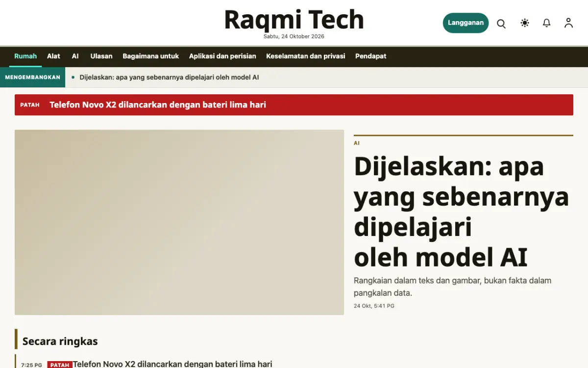Screen dimensions: 588x368
Task: Open the Pendapat nav section
Action: point(371,56)
